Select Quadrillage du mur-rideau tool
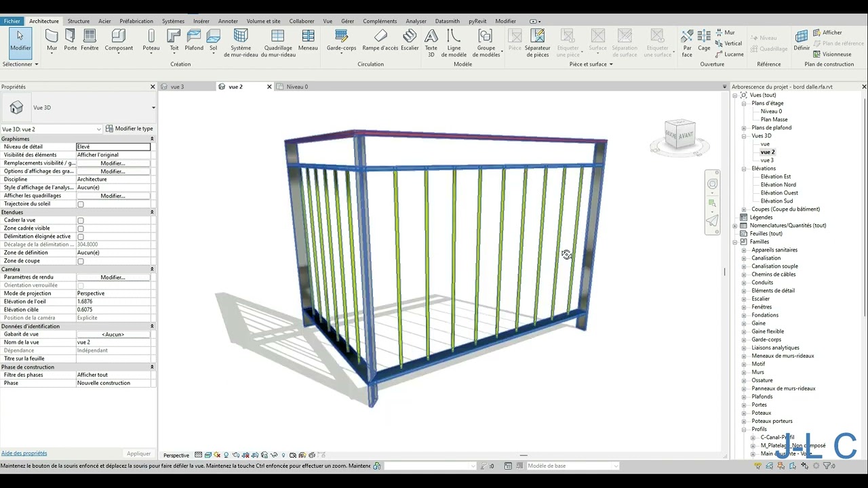The height and width of the screenshot is (488, 868). click(278, 43)
